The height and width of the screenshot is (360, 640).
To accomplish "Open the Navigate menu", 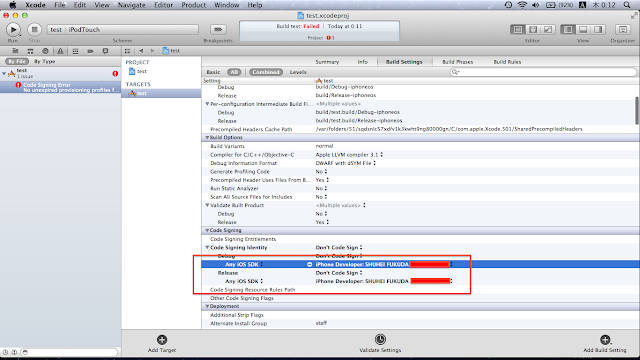I will tap(131, 5).
